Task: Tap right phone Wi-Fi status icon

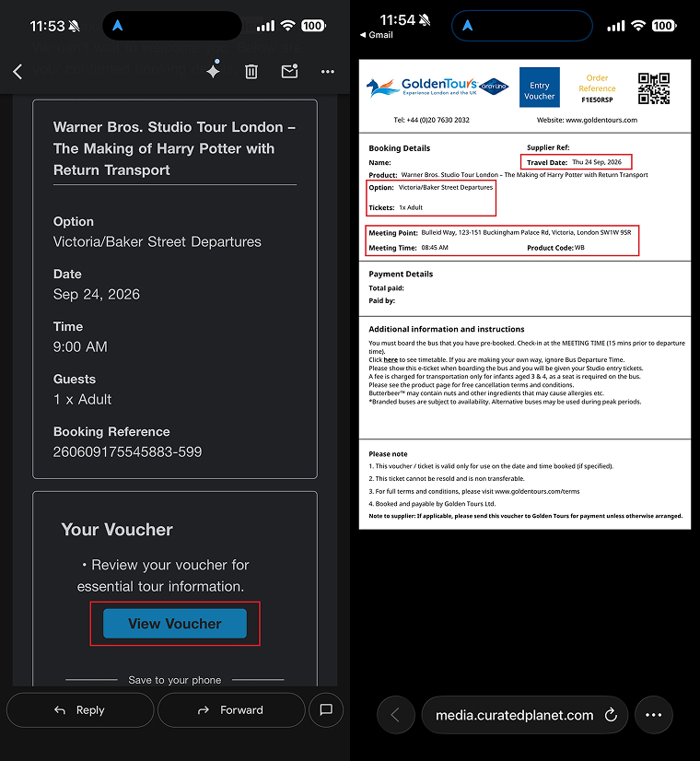Action: click(x=638, y=26)
